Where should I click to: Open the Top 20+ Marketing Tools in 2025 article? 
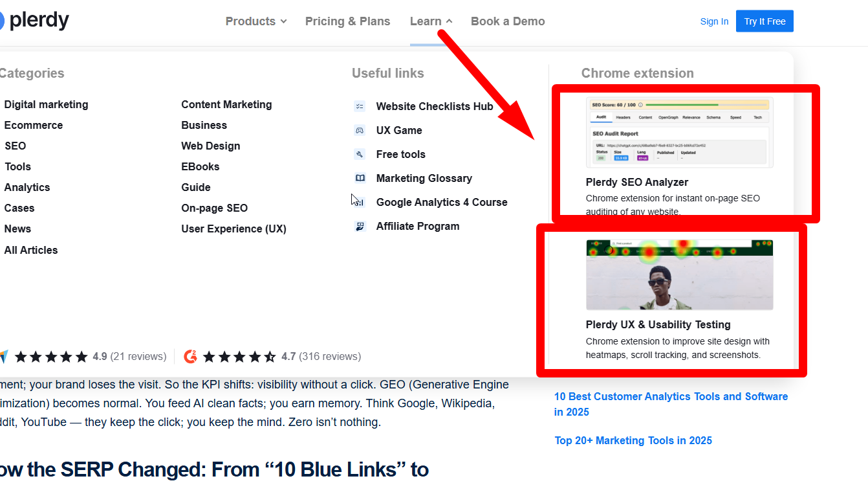(633, 440)
